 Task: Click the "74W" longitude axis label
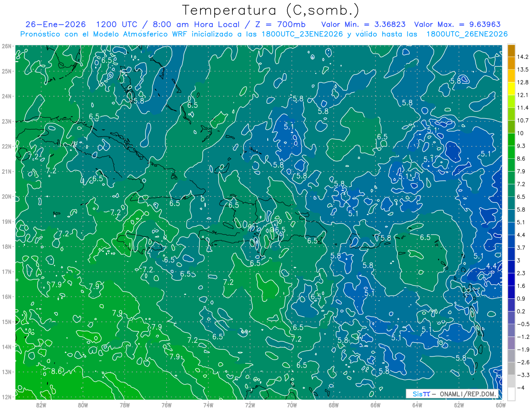pos(208,404)
